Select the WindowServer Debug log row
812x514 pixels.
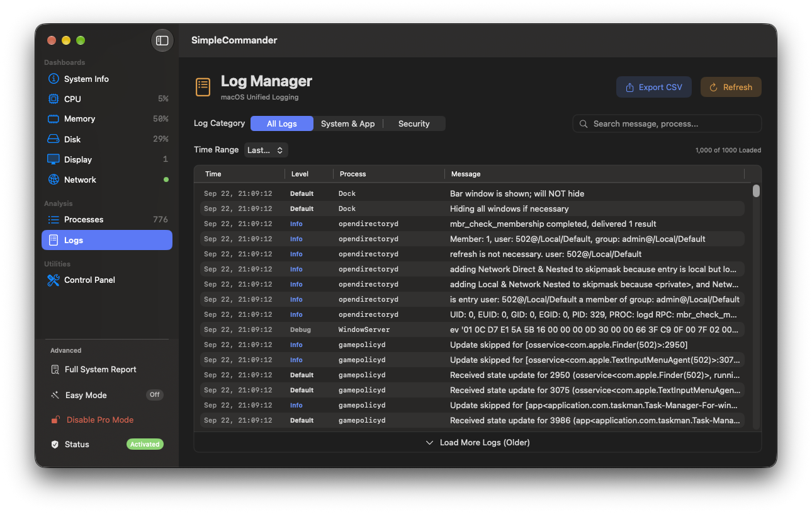472,329
